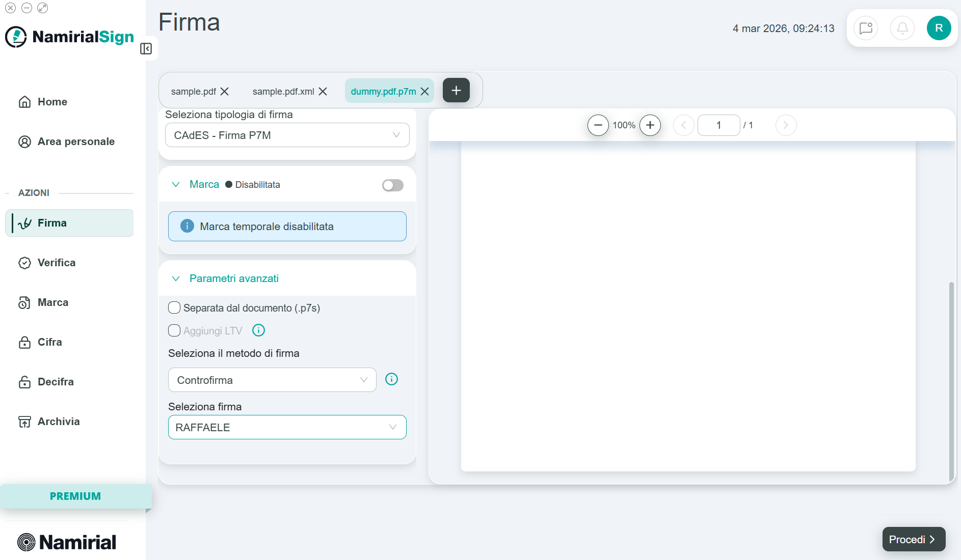Go to next page arrow

coord(786,125)
